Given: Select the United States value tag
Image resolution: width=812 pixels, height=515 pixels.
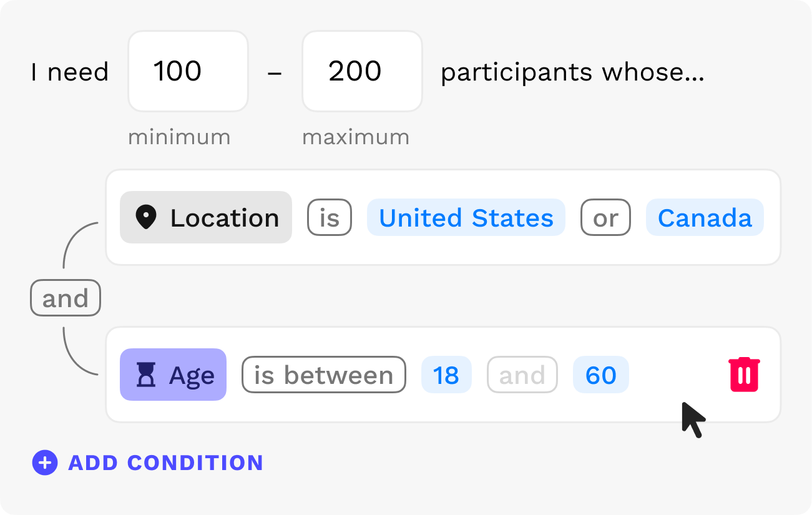Looking at the screenshot, I should [x=466, y=217].
